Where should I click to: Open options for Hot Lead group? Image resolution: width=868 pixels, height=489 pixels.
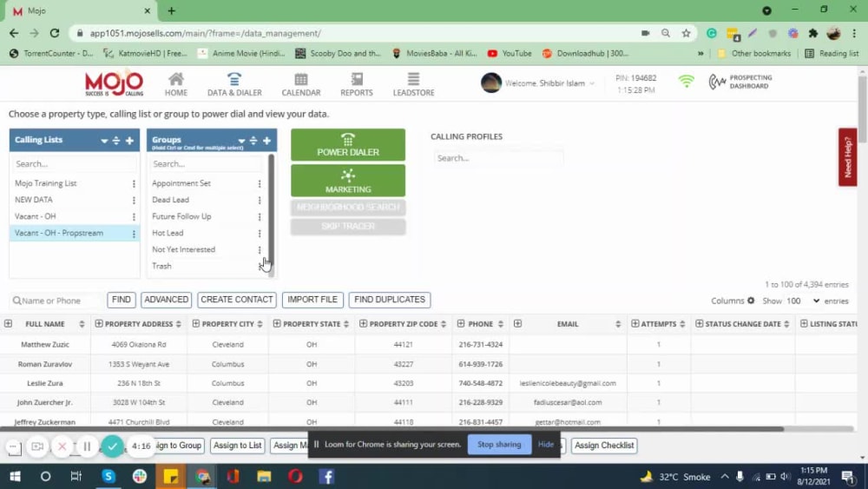(x=259, y=234)
